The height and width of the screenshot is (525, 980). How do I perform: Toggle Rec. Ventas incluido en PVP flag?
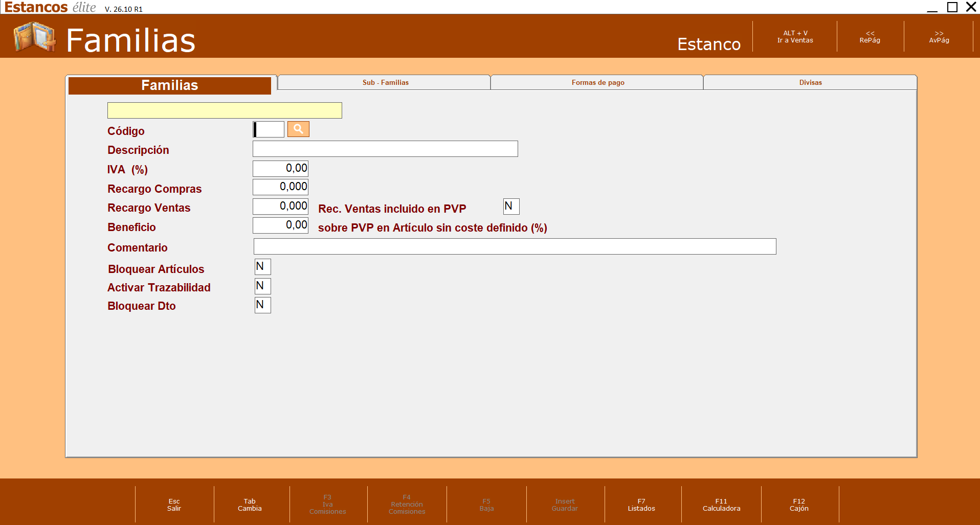pos(511,206)
